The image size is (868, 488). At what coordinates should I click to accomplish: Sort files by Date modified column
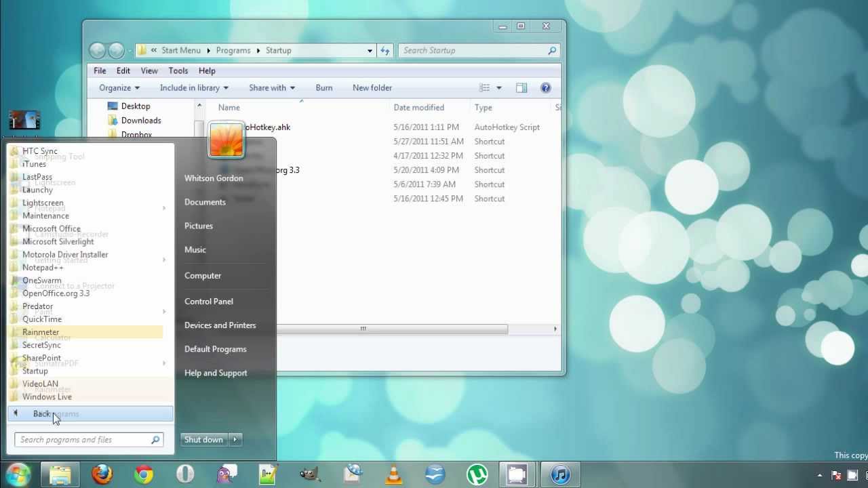pos(418,107)
